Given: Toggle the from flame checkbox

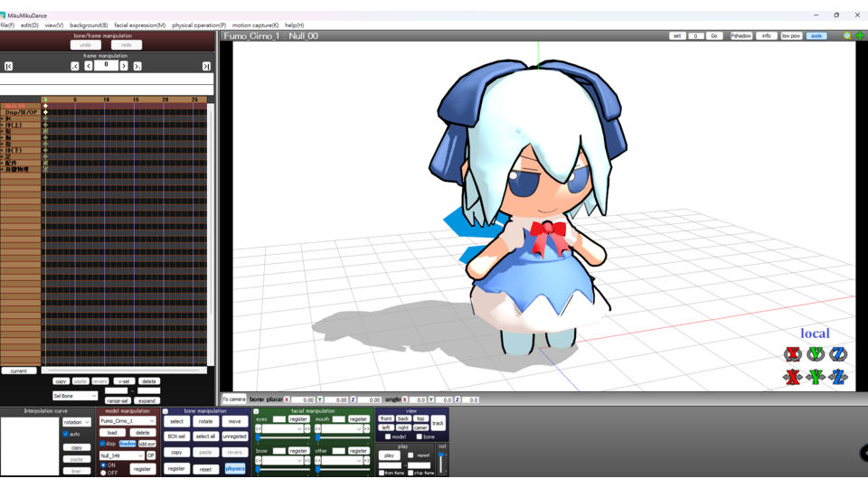Looking at the screenshot, I should pos(382,473).
